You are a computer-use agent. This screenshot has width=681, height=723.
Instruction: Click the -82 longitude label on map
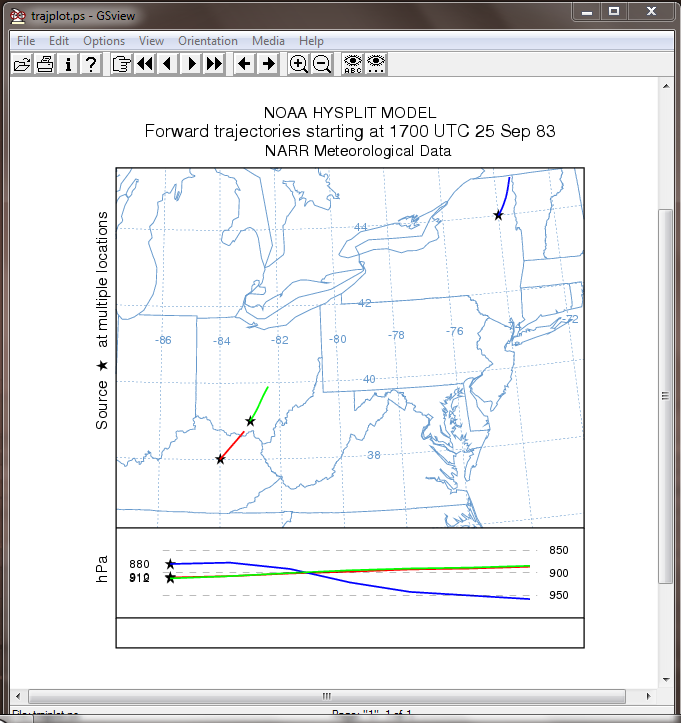click(280, 340)
